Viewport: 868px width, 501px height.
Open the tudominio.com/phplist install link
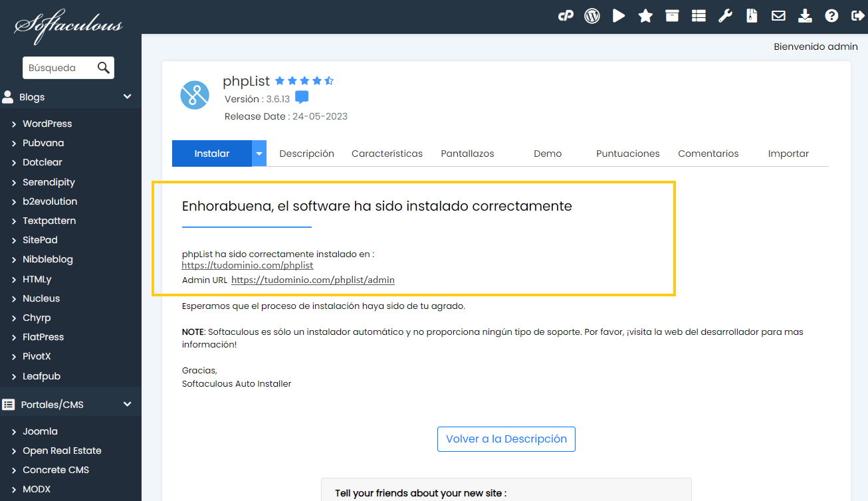coord(247,265)
